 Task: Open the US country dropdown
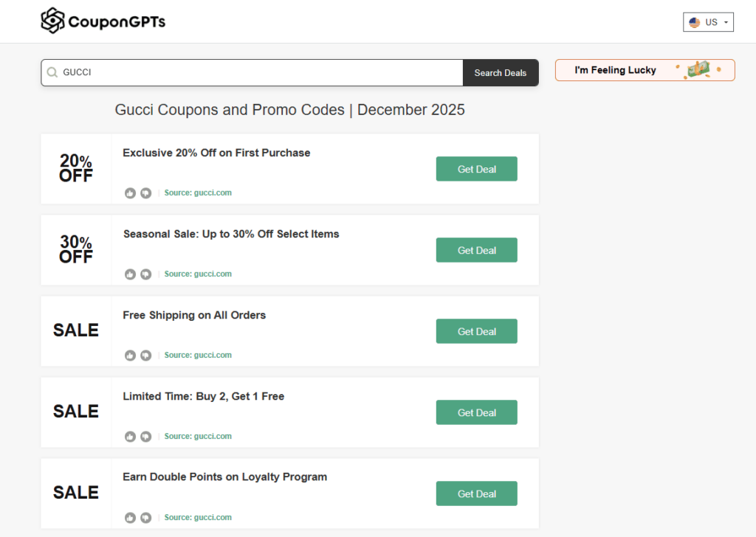point(708,22)
